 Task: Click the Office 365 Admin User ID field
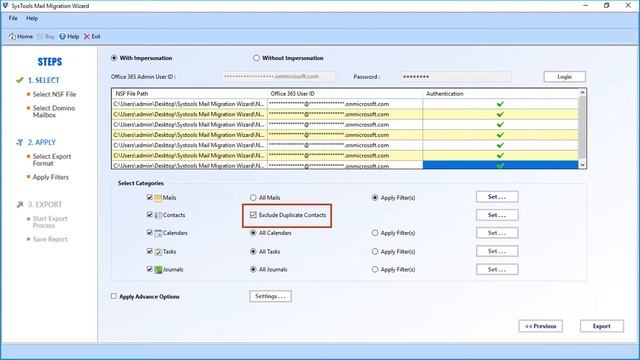tap(278, 76)
